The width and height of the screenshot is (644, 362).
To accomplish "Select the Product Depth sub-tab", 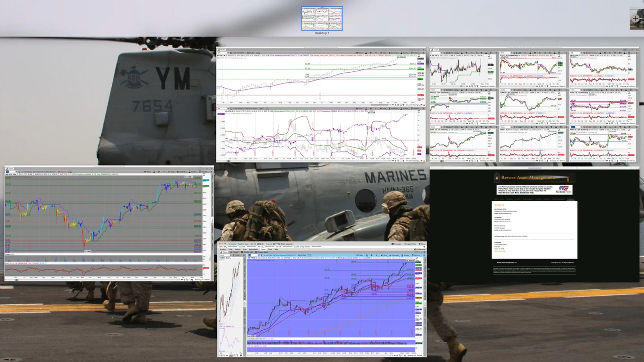I will point(262,252).
